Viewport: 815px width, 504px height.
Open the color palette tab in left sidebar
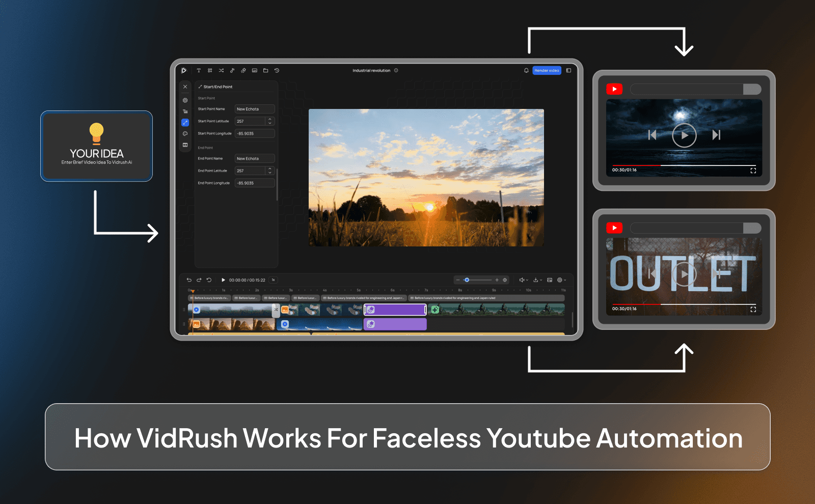click(185, 133)
